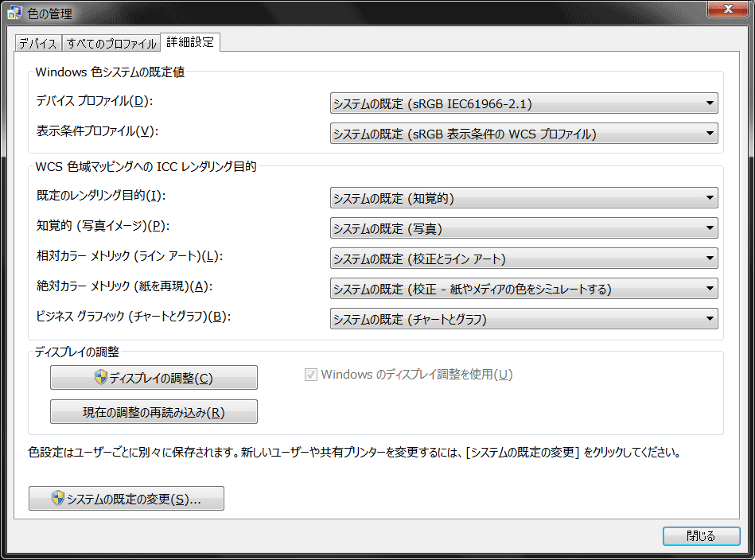Switch to the デバイス tab
Screen dimensions: 755x560
38,43
